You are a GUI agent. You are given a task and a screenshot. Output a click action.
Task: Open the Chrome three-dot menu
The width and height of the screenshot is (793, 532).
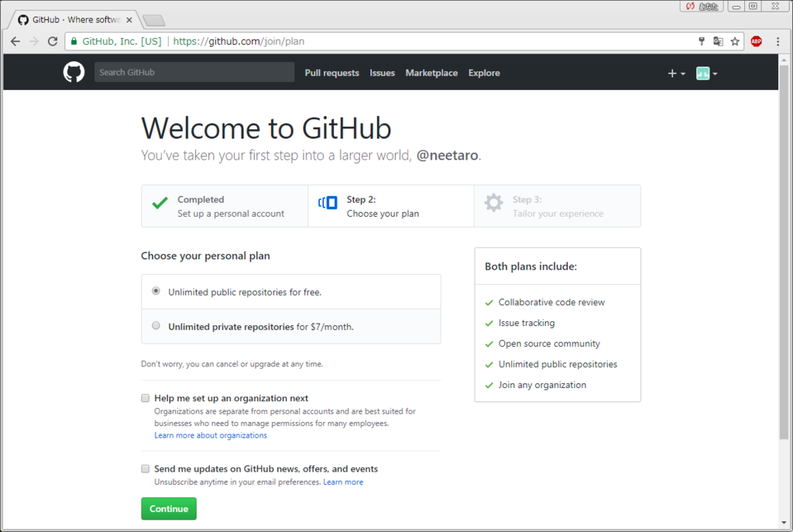pos(778,42)
